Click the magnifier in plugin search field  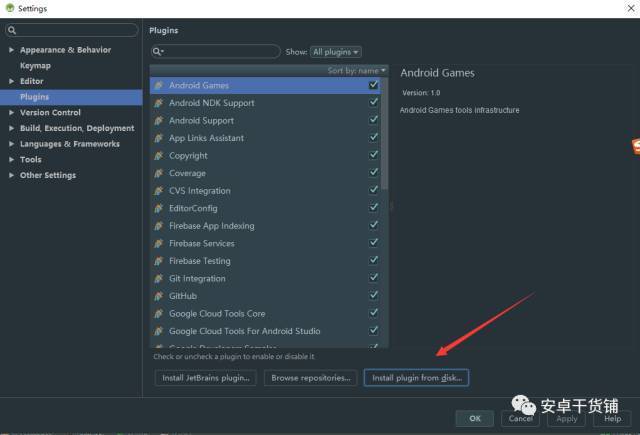(x=158, y=51)
